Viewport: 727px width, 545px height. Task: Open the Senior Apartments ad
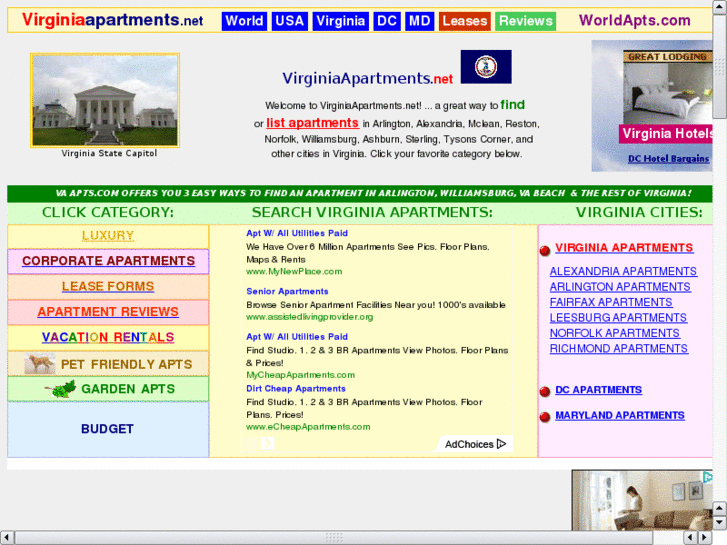click(x=287, y=291)
